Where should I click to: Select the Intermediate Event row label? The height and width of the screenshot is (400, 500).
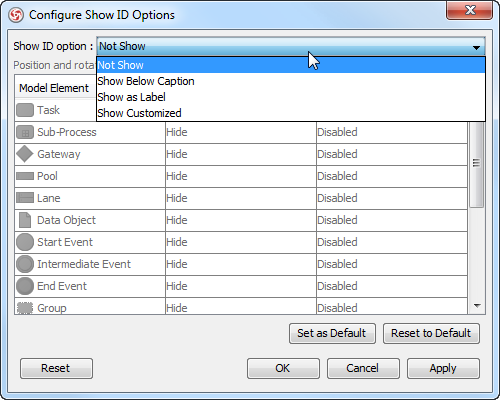tap(84, 264)
